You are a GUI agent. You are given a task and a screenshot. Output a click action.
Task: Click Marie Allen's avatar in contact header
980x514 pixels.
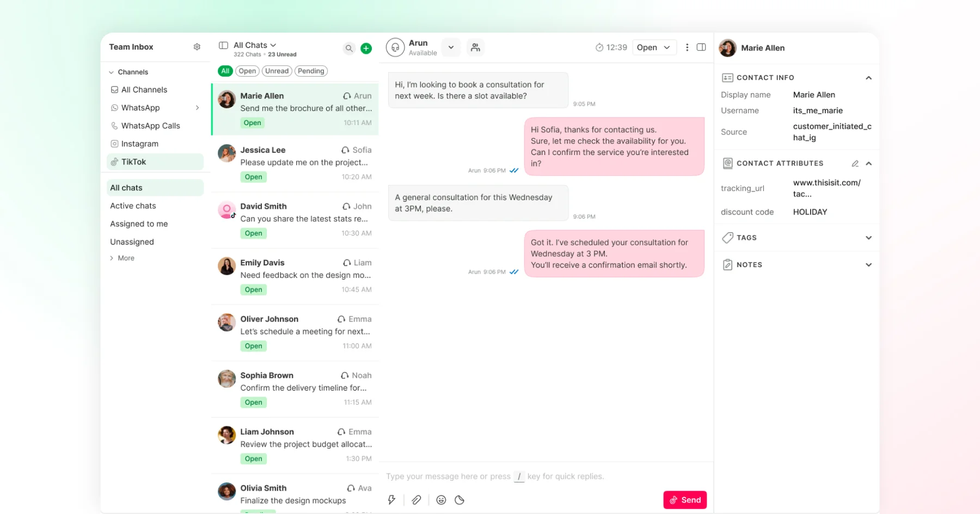[x=727, y=48]
